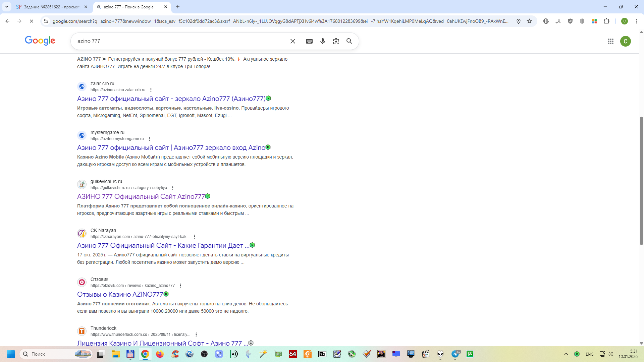
Task: Switch to Задание №2861622 tab
Action: pyautogui.click(x=50, y=7)
